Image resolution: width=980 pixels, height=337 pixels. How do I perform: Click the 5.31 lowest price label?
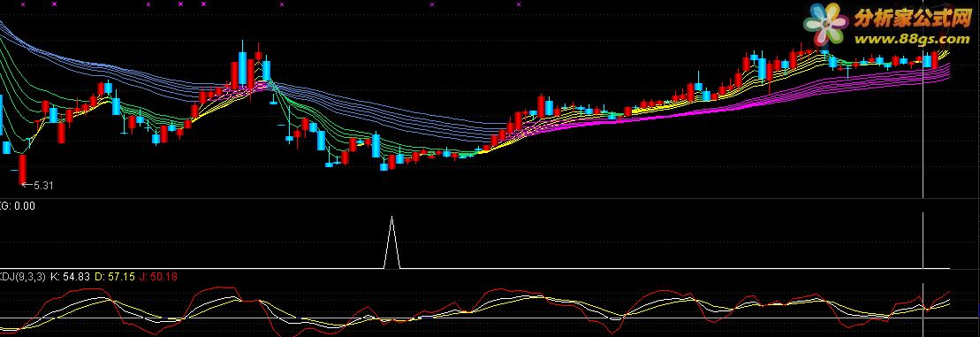point(43,185)
